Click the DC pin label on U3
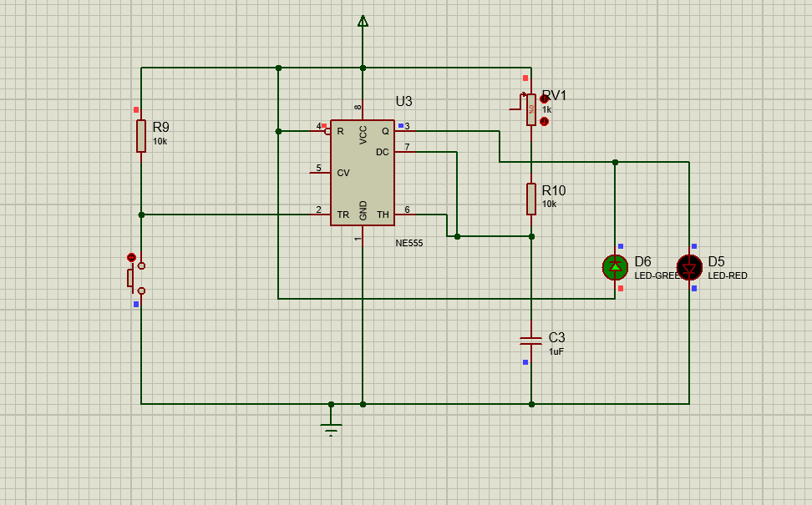Viewport: 812px width, 505px height. [382, 152]
